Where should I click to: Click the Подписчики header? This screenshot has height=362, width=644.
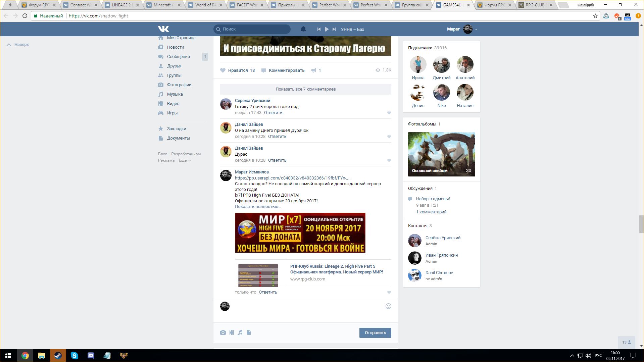click(x=420, y=48)
